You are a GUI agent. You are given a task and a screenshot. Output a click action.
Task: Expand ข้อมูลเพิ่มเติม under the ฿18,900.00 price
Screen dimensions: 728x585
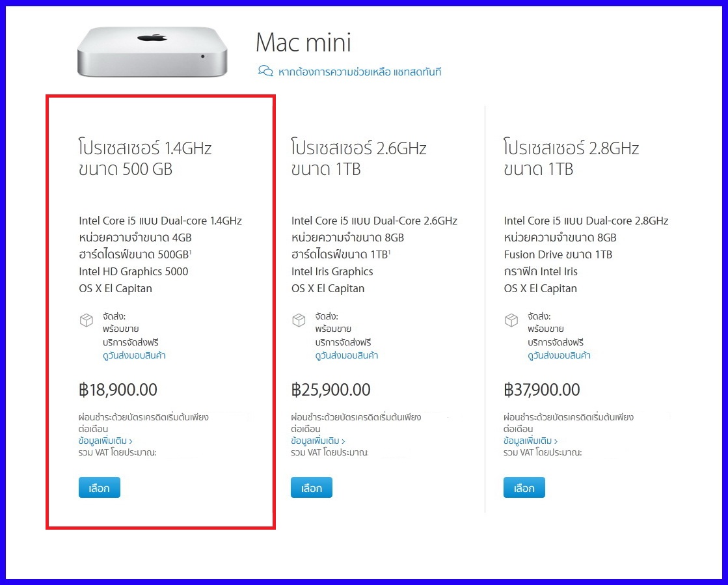105,441
